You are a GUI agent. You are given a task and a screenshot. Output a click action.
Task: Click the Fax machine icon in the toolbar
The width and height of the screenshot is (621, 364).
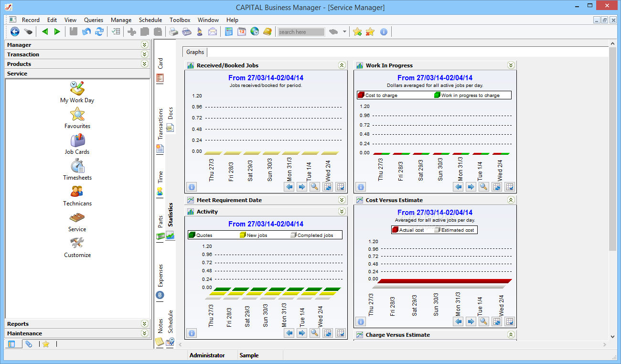pos(187,32)
